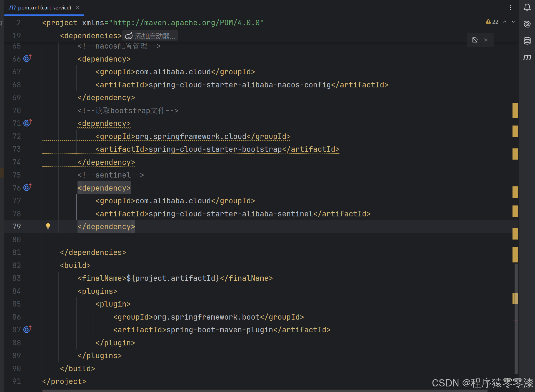Click the closing project tag
This screenshot has width=535, height=392.
point(64,381)
